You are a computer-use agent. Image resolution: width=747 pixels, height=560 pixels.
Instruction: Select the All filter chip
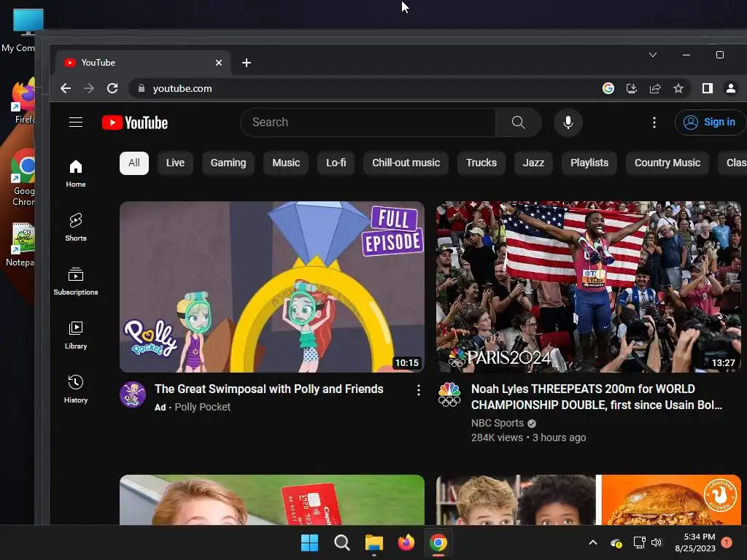(134, 163)
